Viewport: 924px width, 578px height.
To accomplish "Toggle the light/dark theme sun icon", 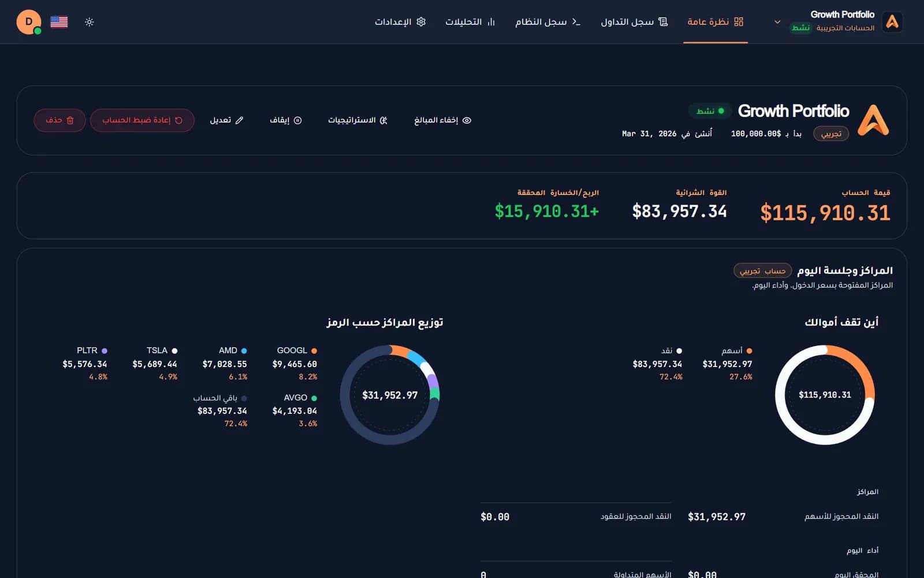I will pyautogui.click(x=89, y=22).
